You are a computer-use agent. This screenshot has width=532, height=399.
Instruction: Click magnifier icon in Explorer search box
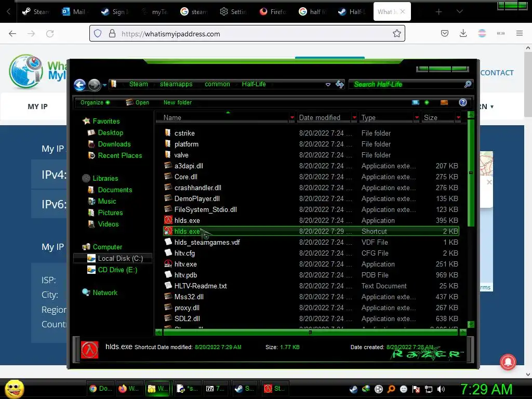point(468,84)
